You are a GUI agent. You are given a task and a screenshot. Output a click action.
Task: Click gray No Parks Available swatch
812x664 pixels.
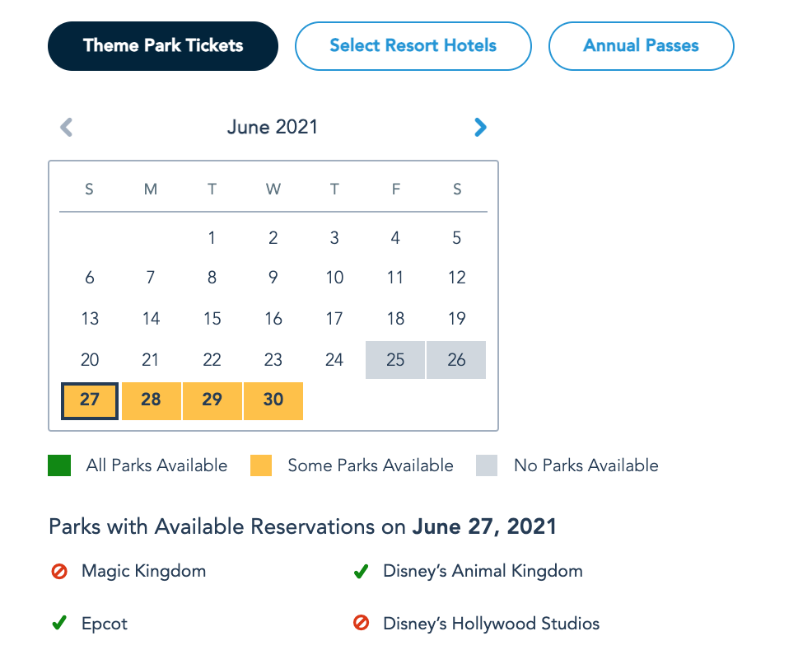[x=487, y=465]
